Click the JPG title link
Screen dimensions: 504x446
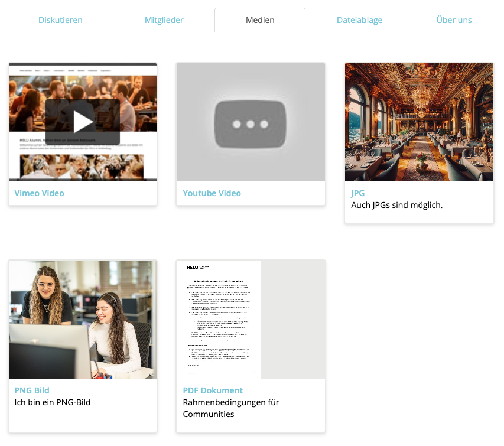(x=358, y=193)
